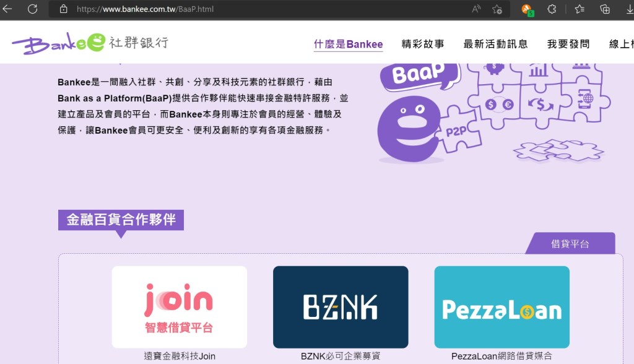Open the Collections icon
Viewport: 634px width, 364px height.
(x=605, y=9)
